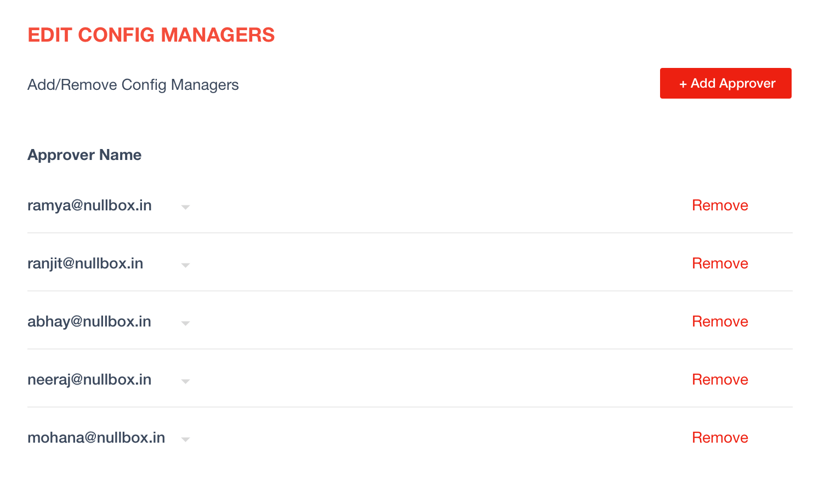The width and height of the screenshot is (830, 504).
Task: Click Remove next to neeraj@nullbox.in
Action: point(720,380)
